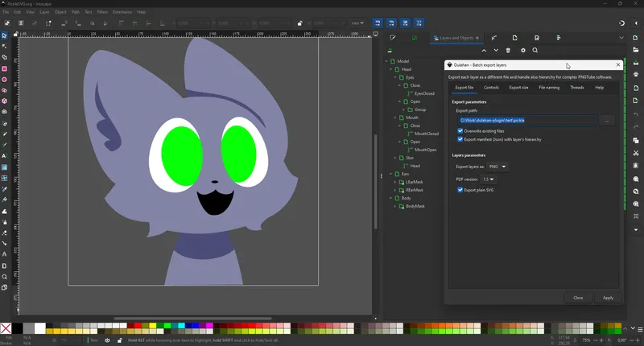Collapse the Model layer tree
The width and height of the screenshot is (644, 346).
[x=386, y=61]
